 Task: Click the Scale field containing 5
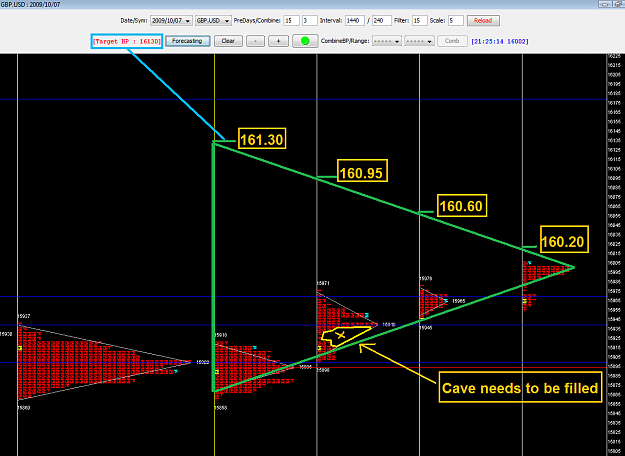pos(456,20)
